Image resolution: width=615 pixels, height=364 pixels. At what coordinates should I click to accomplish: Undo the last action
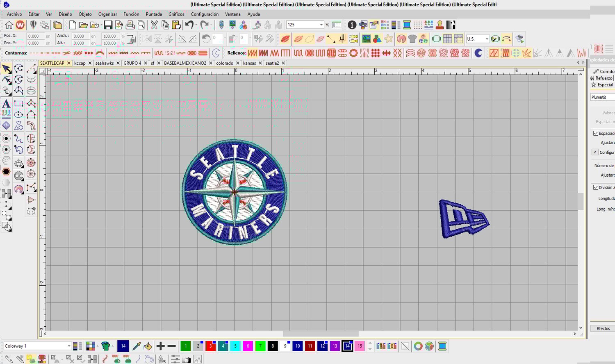pyautogui.click(x=189, y=25)
